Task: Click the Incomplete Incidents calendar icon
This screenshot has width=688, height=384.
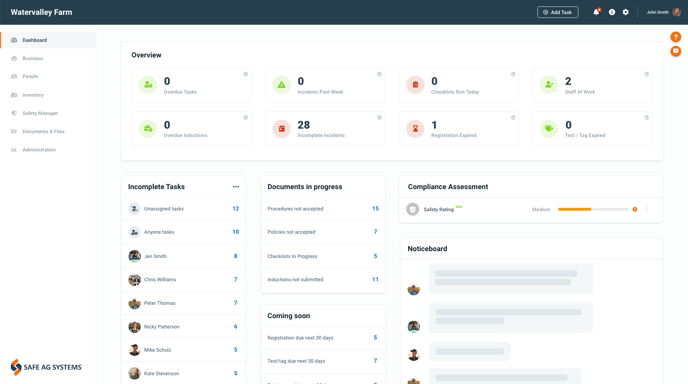Action: click(282, 129)
